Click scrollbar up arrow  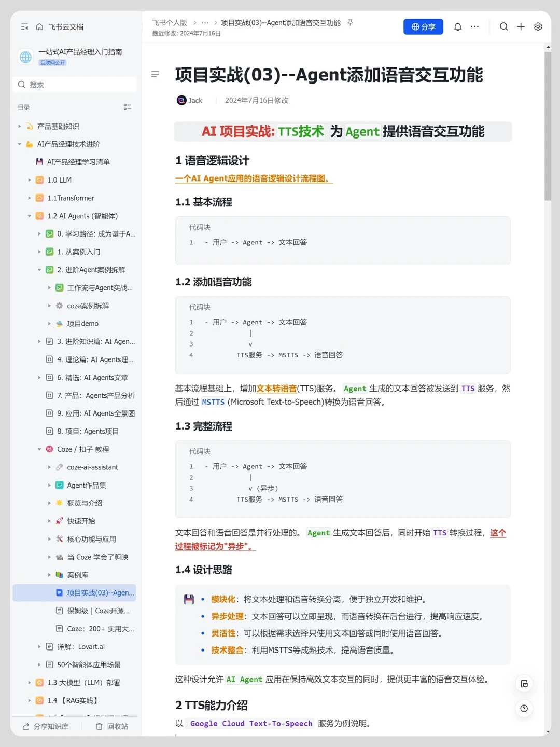click(548, 47)
